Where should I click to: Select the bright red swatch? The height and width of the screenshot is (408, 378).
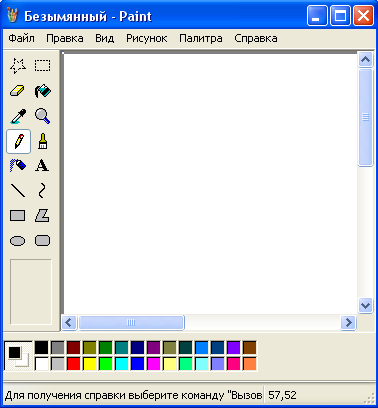[x=74, y=364]
